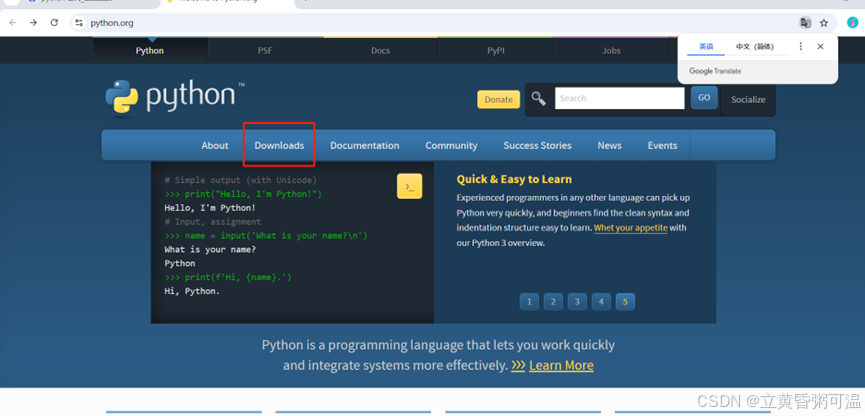Open the Events menu

click(x=663, y=146)
